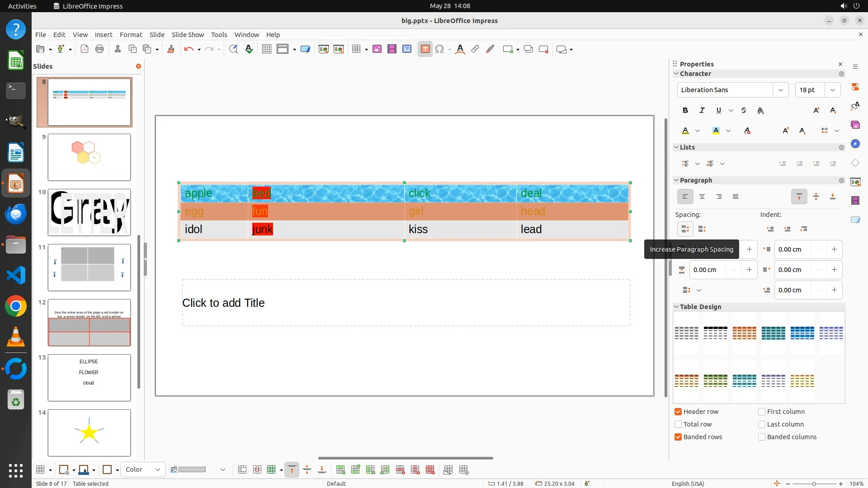The height and width of the screenshot is (488, 868).
Task: Open the font name dropdown for Liberation Sans
Action: (x=780, y=90)
